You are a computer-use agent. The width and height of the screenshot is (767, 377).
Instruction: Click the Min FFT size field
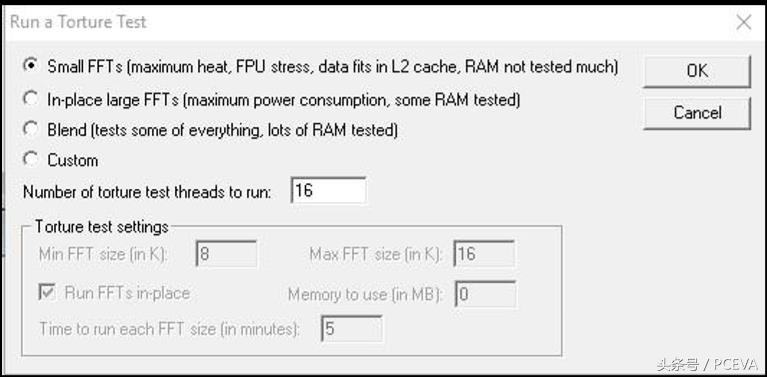[x=226, y=254]
